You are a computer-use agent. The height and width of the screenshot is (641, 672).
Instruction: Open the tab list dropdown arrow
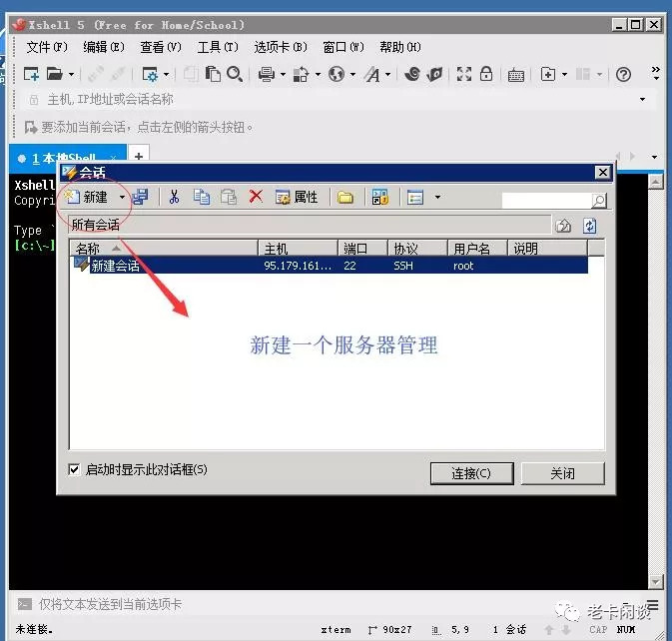(x=654, y=157)
